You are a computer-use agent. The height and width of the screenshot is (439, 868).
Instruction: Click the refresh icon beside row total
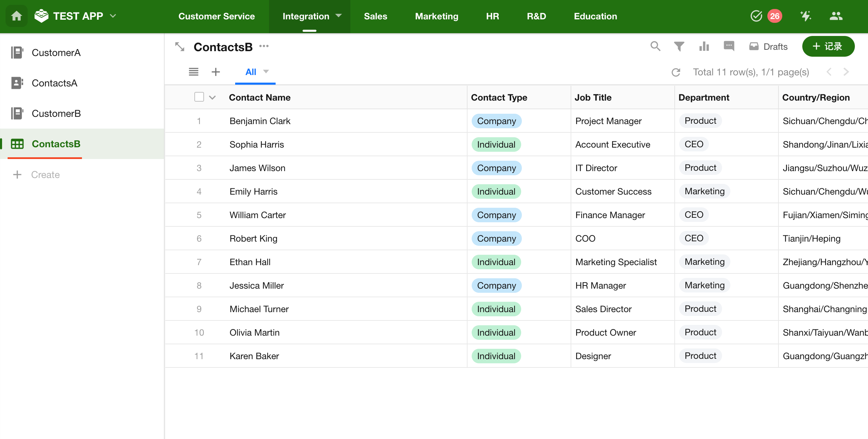676,72
